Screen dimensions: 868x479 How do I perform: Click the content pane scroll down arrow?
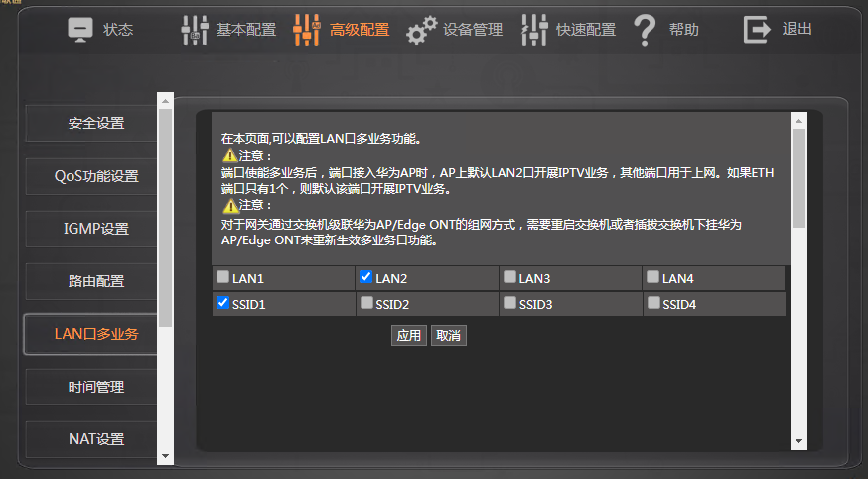coord(798,441)
